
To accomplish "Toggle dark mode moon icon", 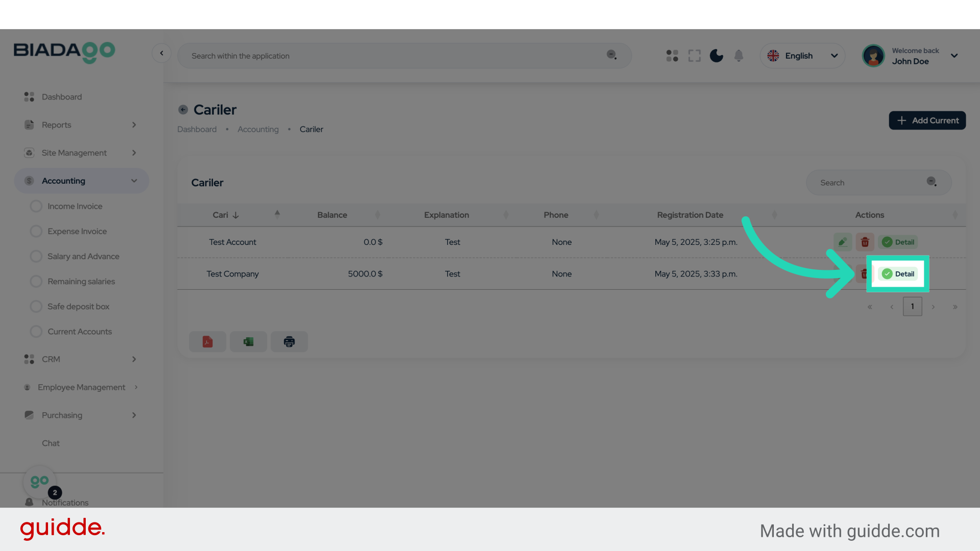I will (716, 56).
